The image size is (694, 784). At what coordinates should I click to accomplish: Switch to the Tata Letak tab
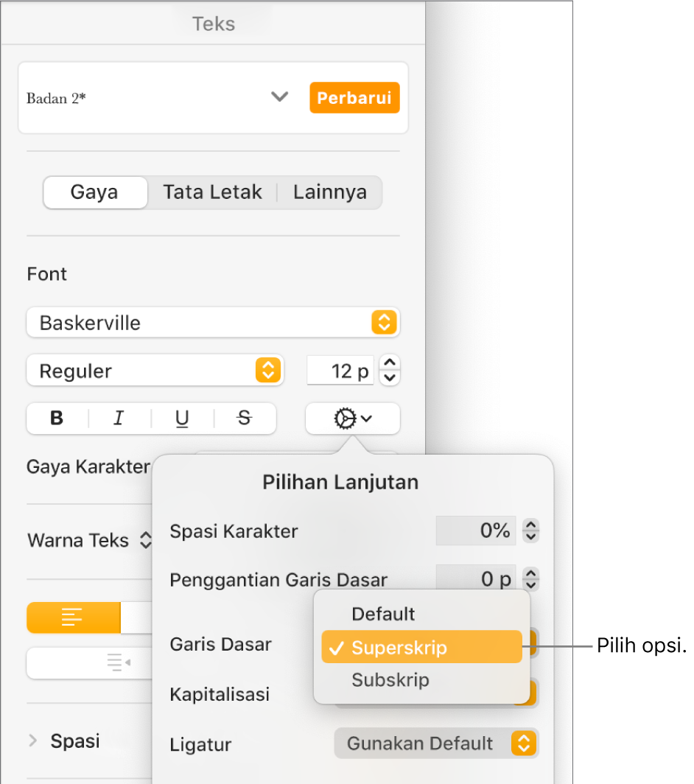(x=212, y=192)
